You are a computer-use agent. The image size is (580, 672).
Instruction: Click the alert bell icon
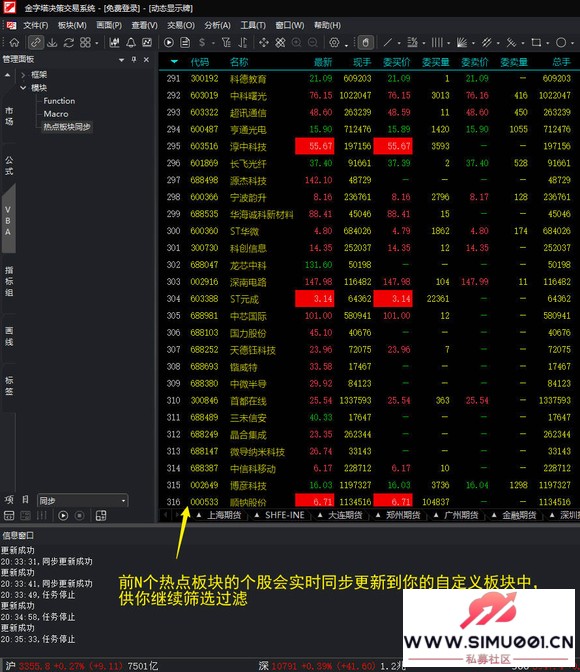(x=131, y=42)
